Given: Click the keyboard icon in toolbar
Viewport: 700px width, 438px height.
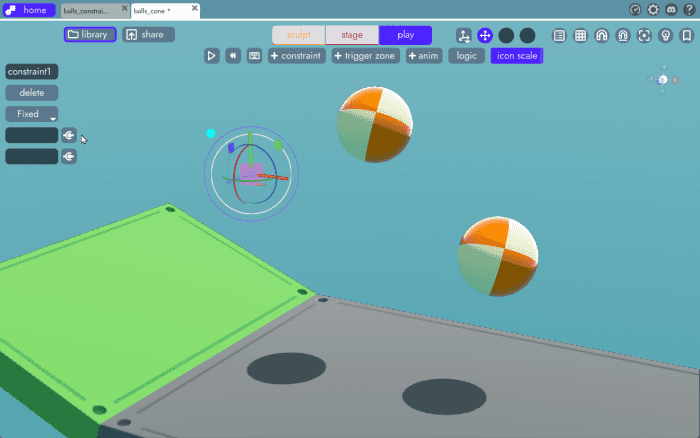Looking at the screenshot, I should [x=254, y=56].
